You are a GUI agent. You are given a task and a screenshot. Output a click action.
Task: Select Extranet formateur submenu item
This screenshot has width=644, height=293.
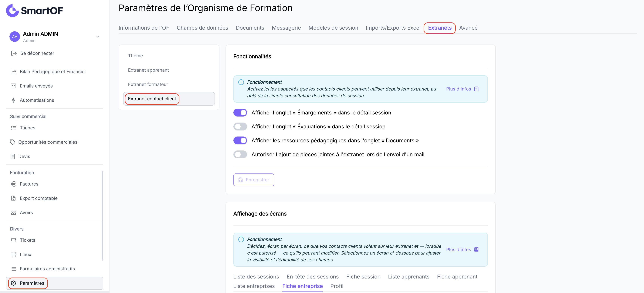pos(169,84)
